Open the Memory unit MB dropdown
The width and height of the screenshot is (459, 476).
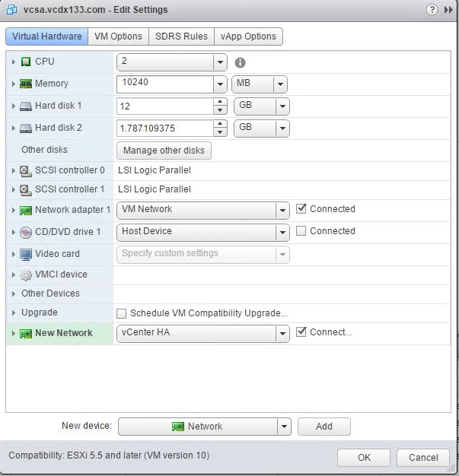click(281, 84)
